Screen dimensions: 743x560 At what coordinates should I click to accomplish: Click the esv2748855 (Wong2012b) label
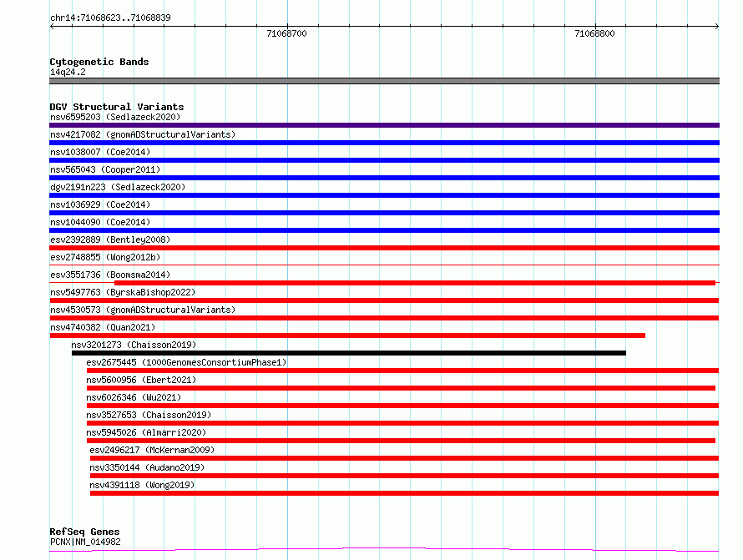105,257
